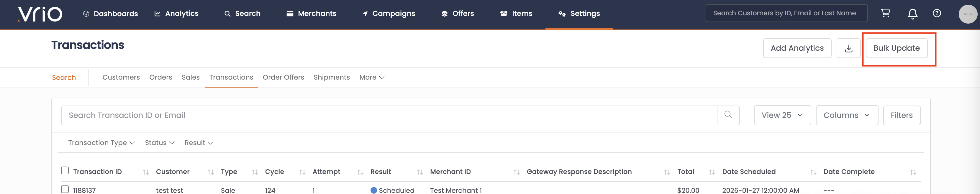The height and width of the screenshot is (194, 980).
Task: Open the Dashboards menu
Action: (x=110, y=14)
